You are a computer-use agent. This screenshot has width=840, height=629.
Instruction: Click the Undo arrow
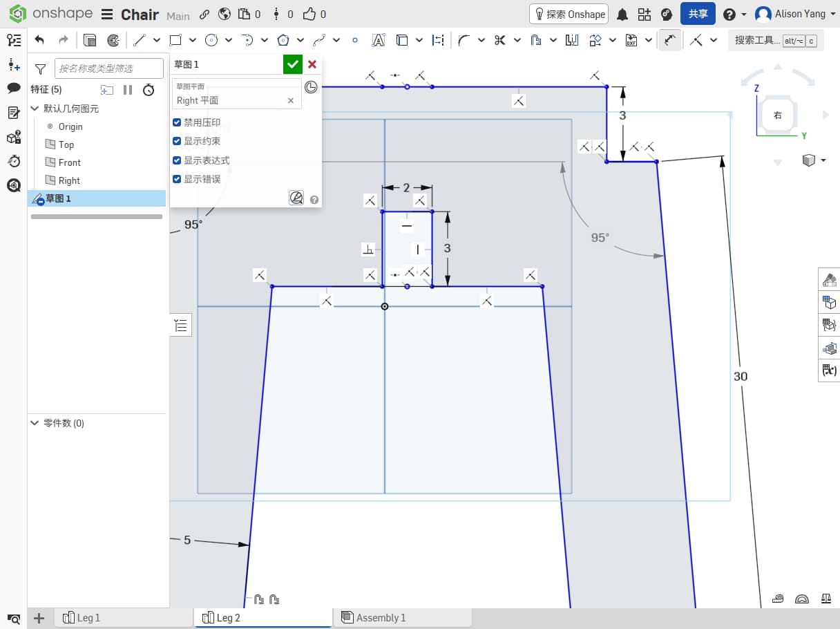(x=39, y=40)
